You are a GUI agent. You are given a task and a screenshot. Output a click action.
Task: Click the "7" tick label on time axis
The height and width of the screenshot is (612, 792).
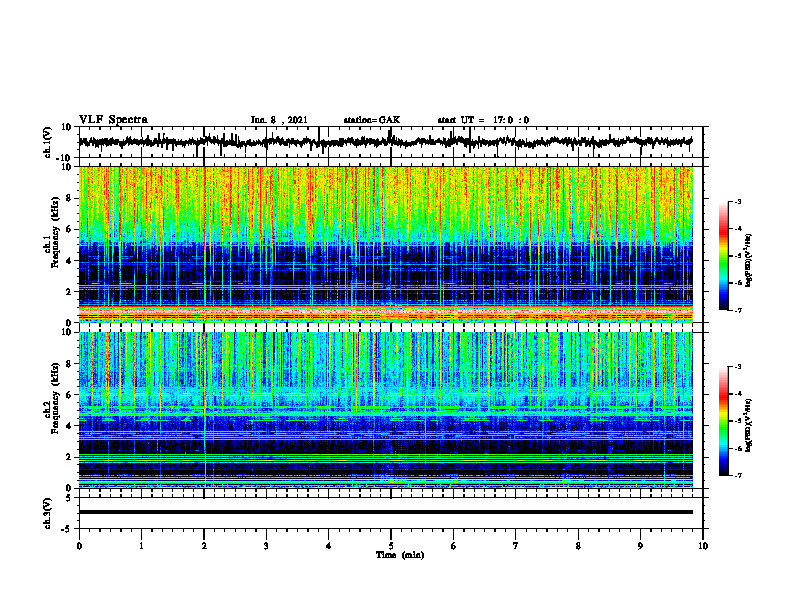click(x=516, y=546)
